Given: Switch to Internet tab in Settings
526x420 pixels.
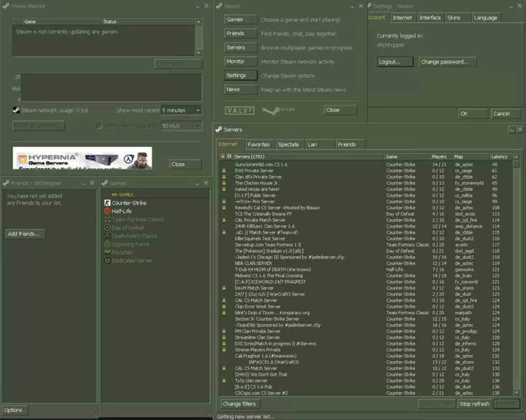Looking at the screenshot, I should (x=403, y=18).
